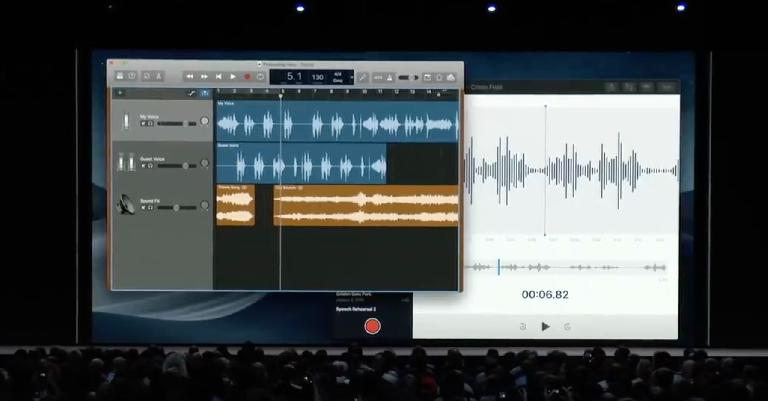Add a new track with plus button
The image size is (768, 401).
(120, 93)
